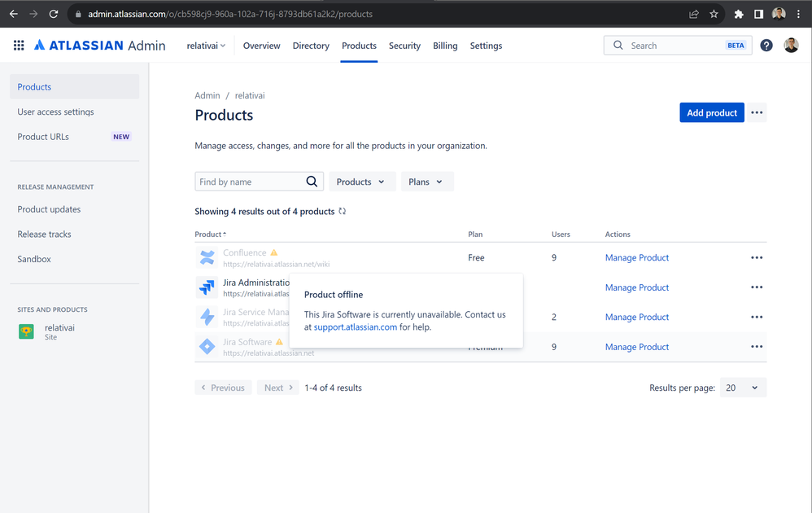This screenshot has height=513, width=812.
Task: Open the user profile avatar in header
Action: pyautogui.click(x=791, y=46)
